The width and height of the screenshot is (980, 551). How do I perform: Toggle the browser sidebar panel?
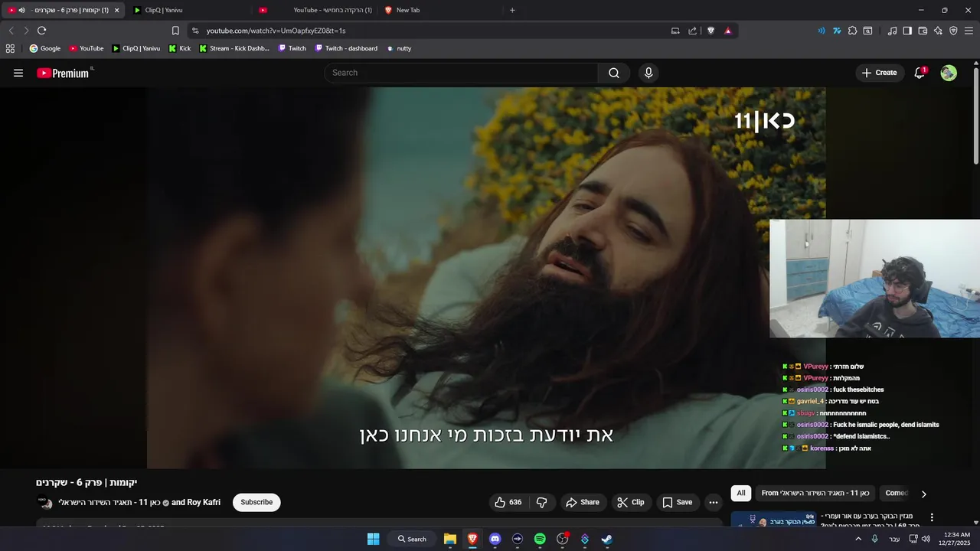(907, 31)
